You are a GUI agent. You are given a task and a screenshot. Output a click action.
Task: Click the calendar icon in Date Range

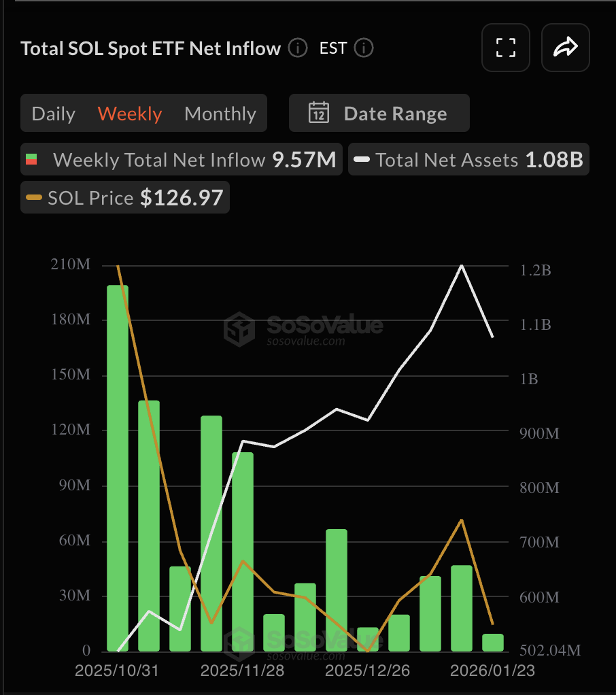click(x=319, y=113)
